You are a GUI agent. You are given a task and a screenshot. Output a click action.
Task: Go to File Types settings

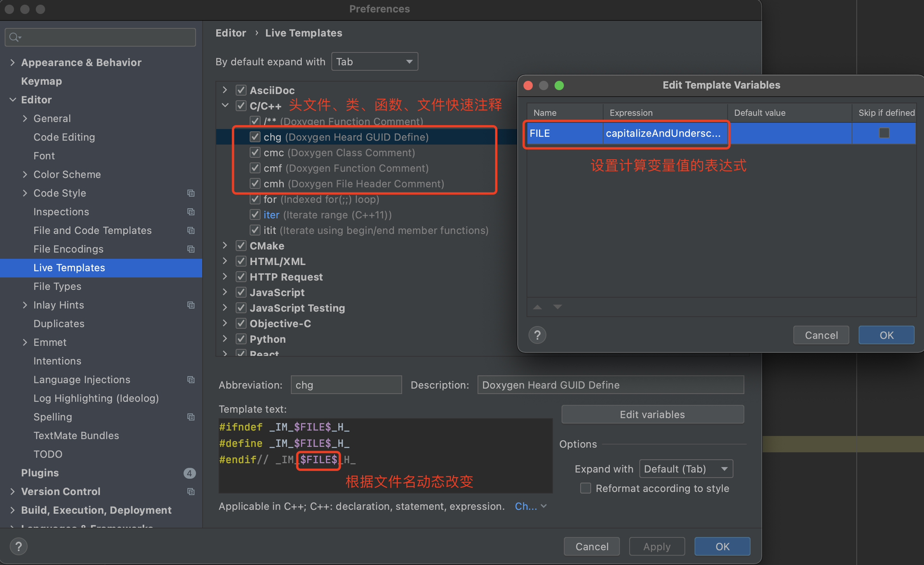[57, 286]
